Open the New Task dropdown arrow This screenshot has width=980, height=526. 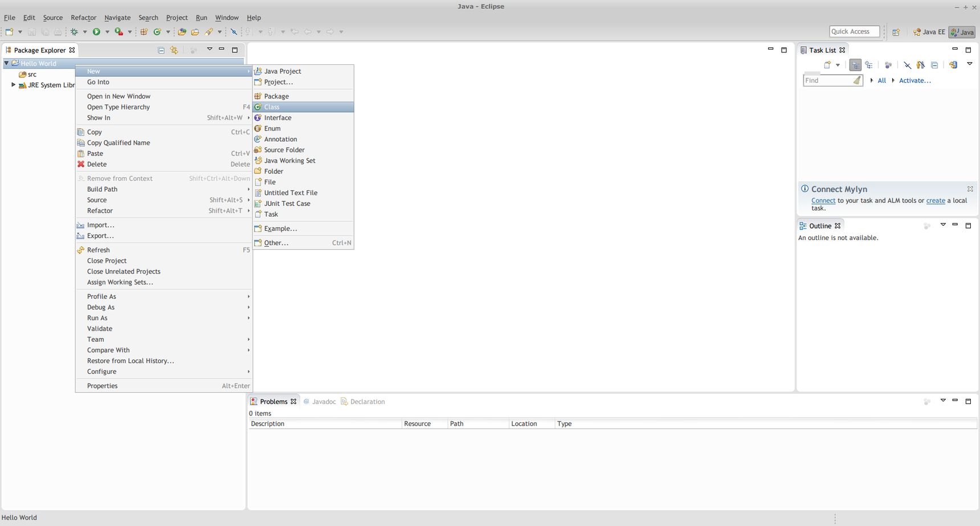tap(838, 65)
